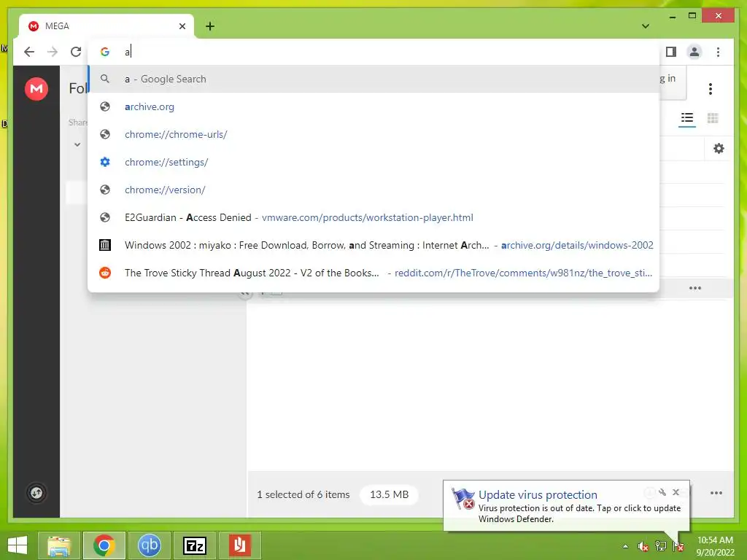
Task: Go back using Chrome's back arrow
Action: point(29,52)
